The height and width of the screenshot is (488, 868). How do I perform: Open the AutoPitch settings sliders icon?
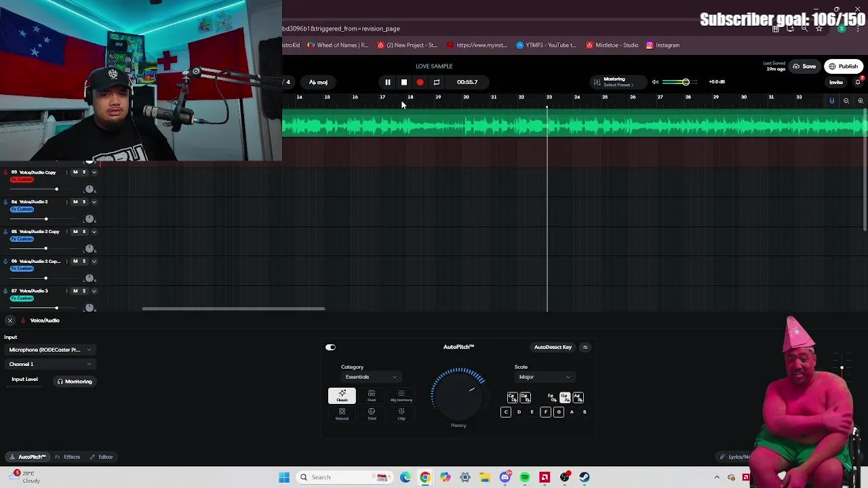pyautogui.click(x=585, y=347)
